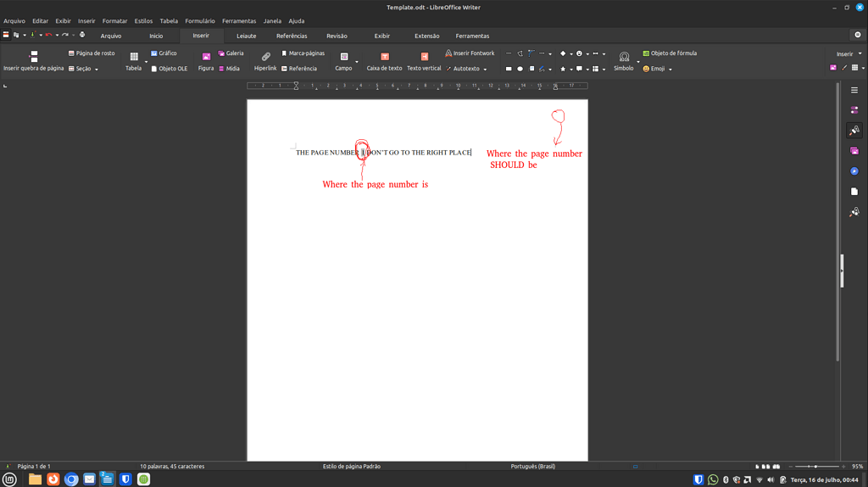
Task: Open the sidebar Page panel
Action: click(854, 192)
